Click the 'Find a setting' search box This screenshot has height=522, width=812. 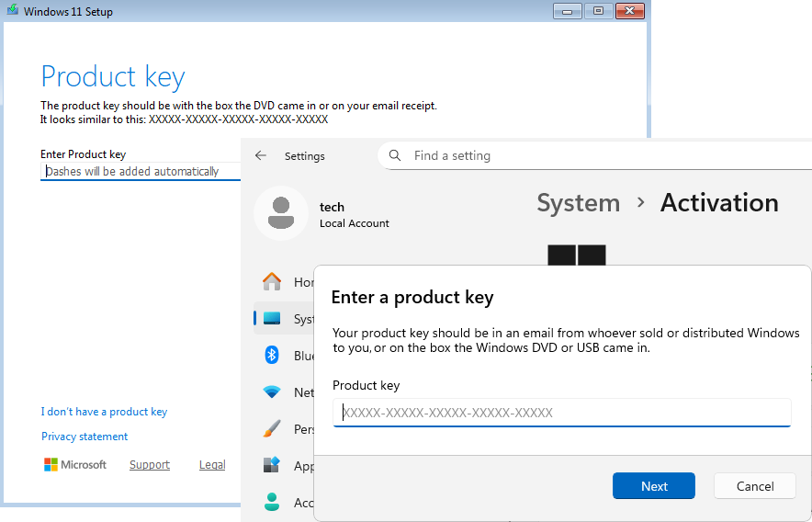[594, 155]
